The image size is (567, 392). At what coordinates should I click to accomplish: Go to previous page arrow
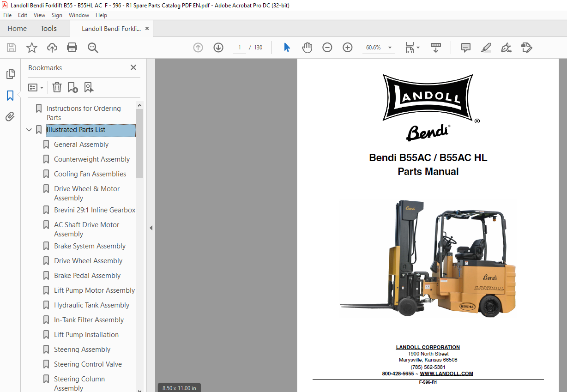(198, 48)
